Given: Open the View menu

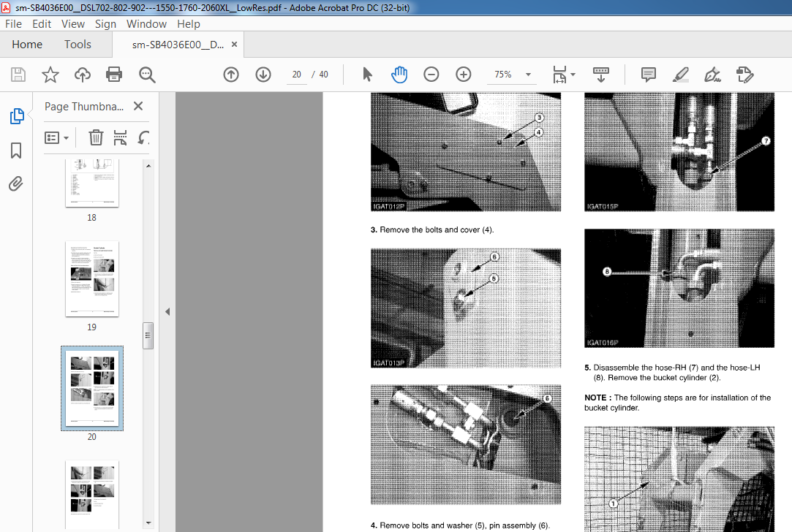Looking at the screenshot, I should (x=72, y=23).
